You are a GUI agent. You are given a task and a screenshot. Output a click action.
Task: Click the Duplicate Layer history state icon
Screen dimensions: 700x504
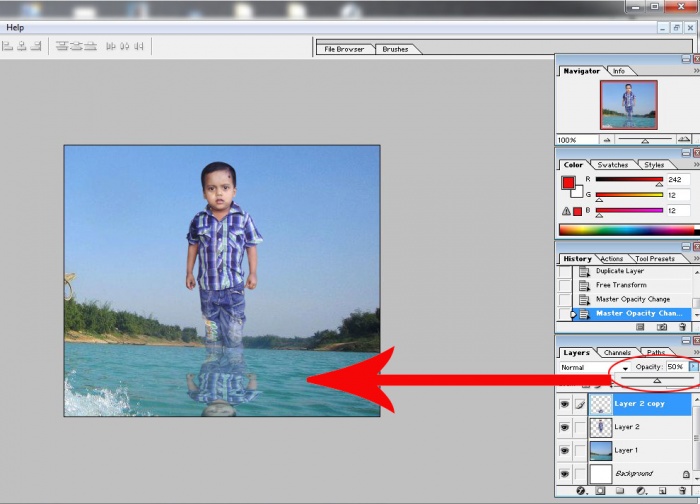pyautogui.click(x=584, y=271)
